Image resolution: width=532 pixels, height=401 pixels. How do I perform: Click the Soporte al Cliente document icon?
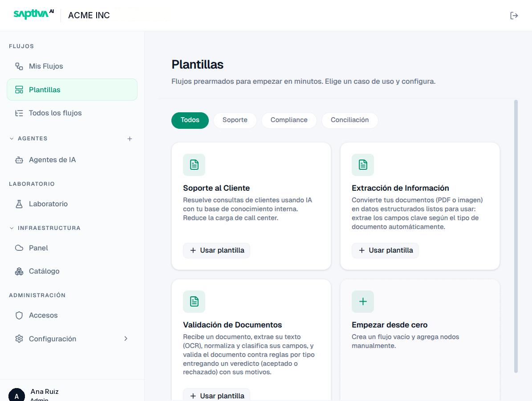pos(194,165)
